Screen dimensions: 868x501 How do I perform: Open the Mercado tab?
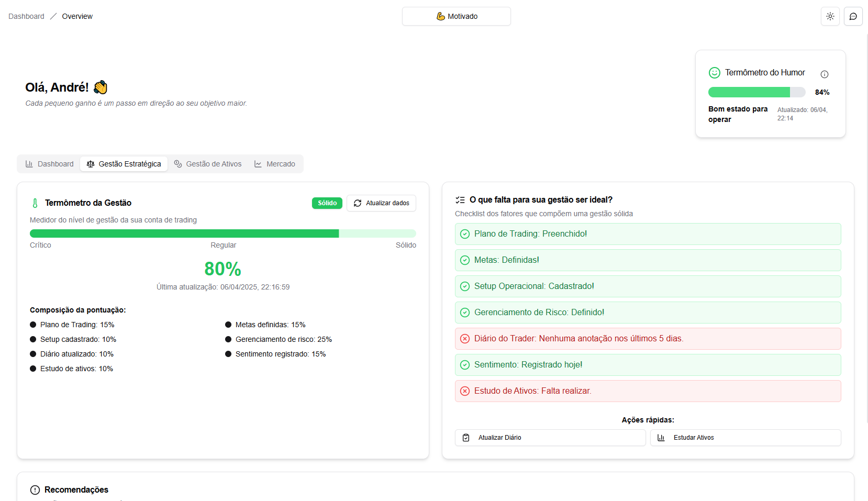point(275,164)
